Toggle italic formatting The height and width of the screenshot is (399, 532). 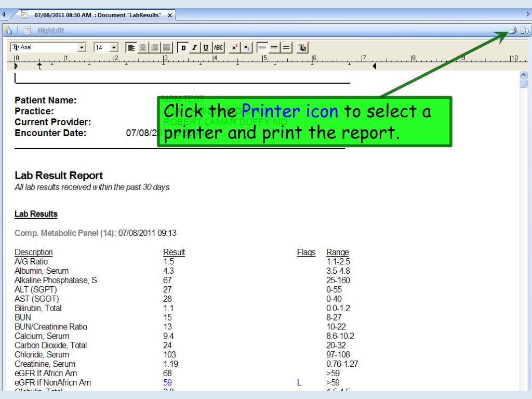194,47
